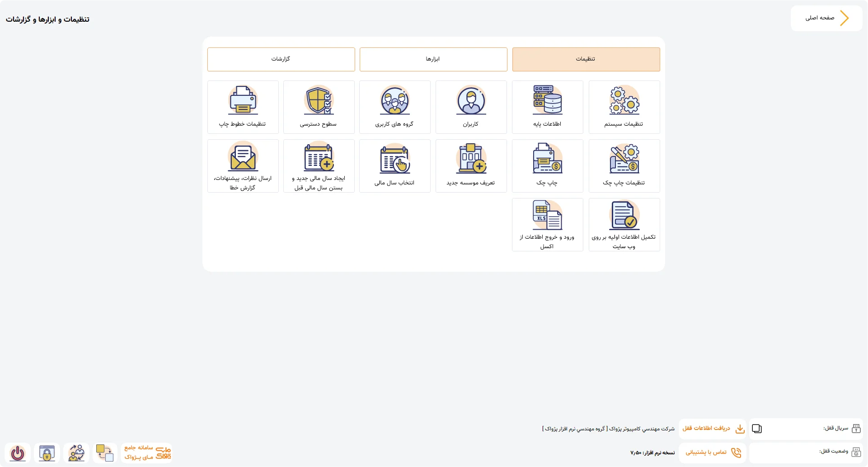Go back to صفحه اصلی (Home page)
The image size is (868, 467).
(x=826, y=18)
